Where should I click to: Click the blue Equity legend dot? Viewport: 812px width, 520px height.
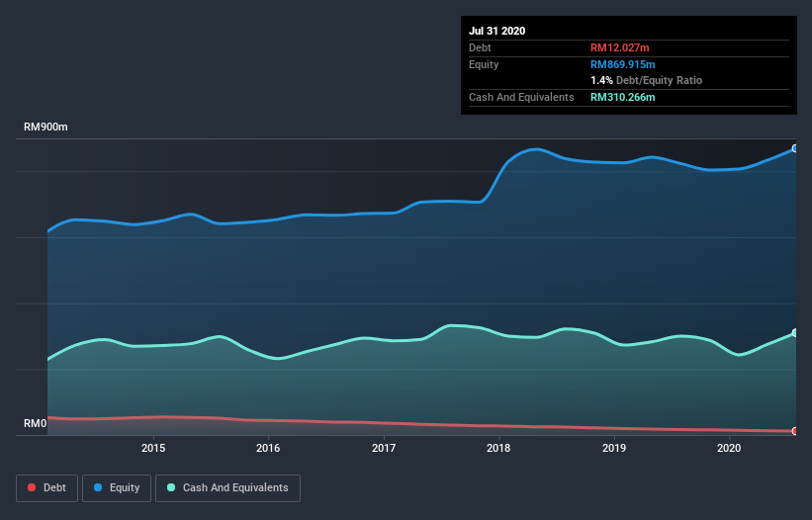point(98,487)
